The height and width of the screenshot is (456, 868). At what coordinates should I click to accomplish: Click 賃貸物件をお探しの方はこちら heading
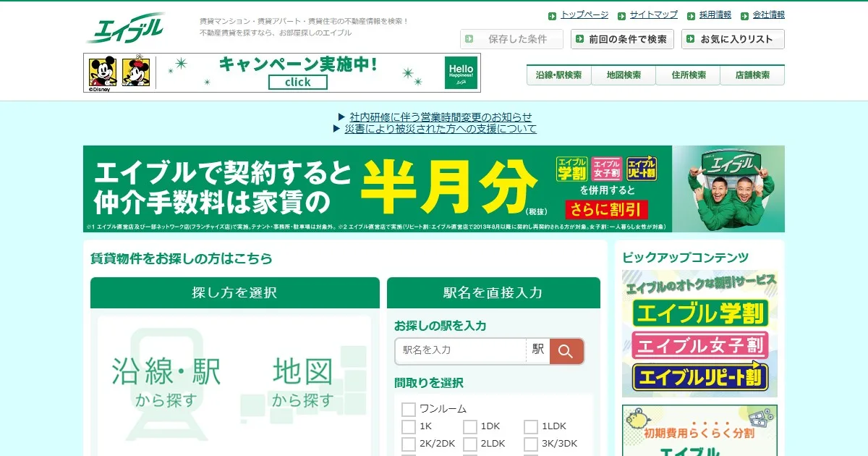(x=182, y=258)
